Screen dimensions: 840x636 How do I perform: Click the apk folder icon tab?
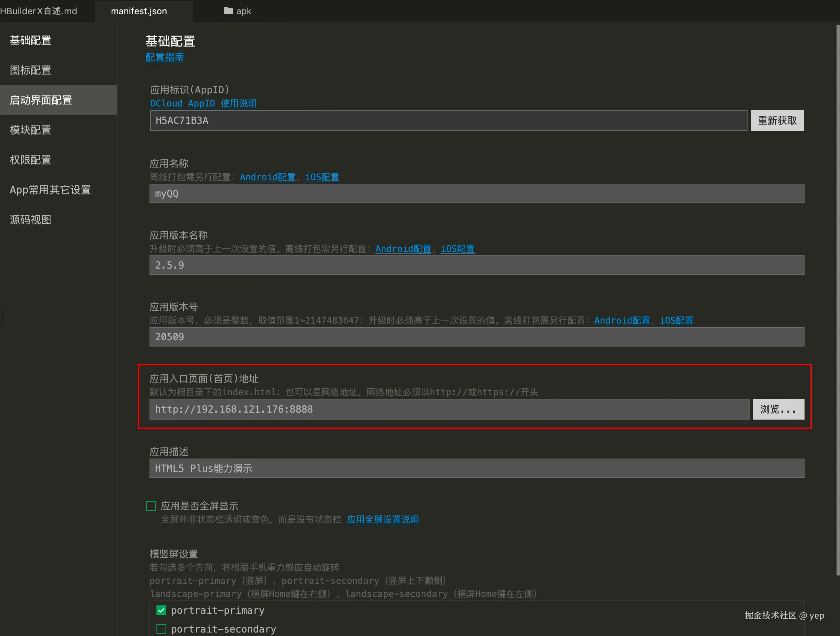[238, 11]
